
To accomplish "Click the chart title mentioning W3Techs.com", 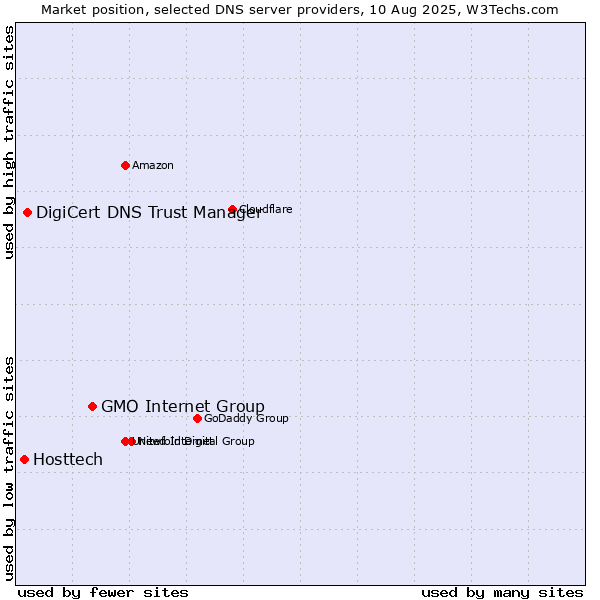I will [300, 10].
